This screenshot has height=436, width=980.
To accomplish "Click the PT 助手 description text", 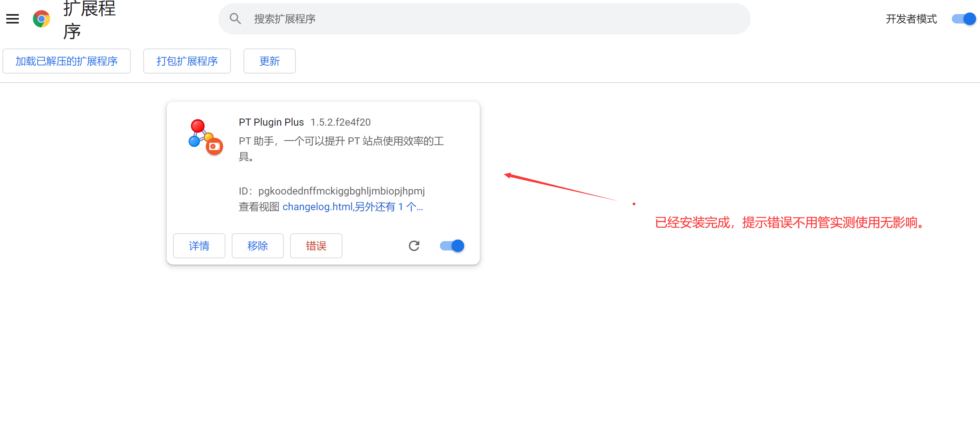I will pyautogui.click(x=341, y=149).
